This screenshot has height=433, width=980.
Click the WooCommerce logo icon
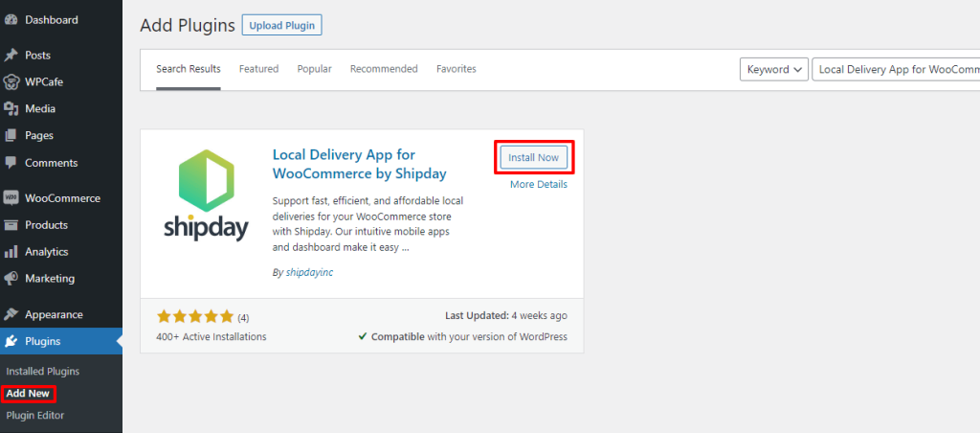coord(11,198)
